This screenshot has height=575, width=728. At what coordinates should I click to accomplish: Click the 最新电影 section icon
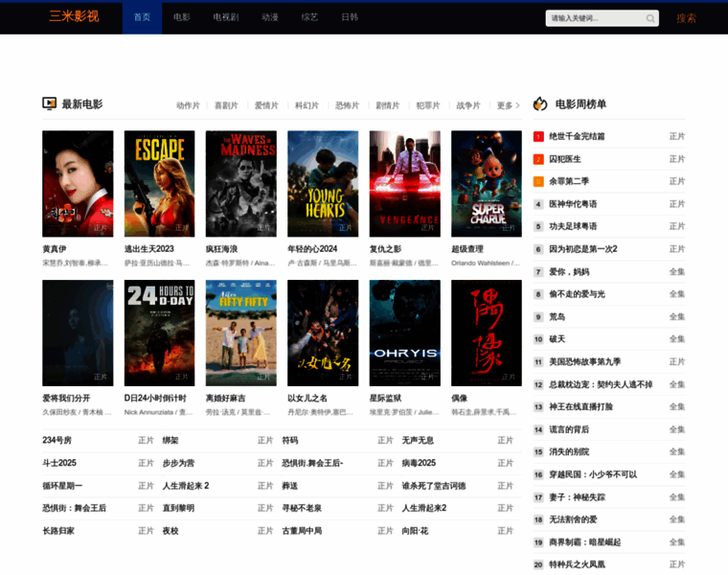pos(49,103)
